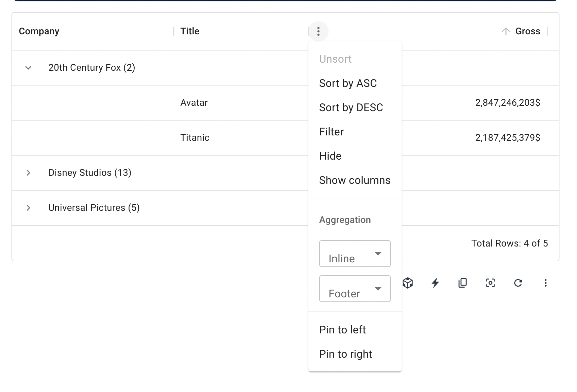Expand the Universal Pictures group

pos(29,208)
